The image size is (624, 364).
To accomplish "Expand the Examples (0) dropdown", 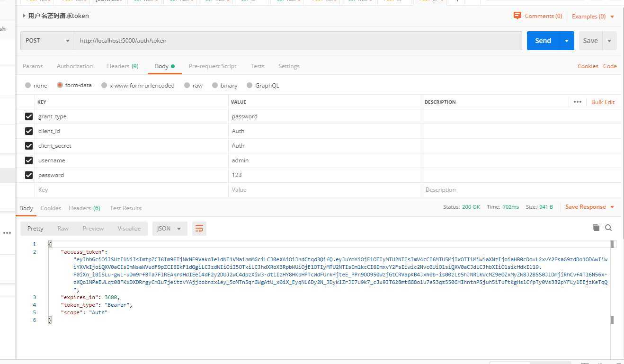I will coord(593,16).
